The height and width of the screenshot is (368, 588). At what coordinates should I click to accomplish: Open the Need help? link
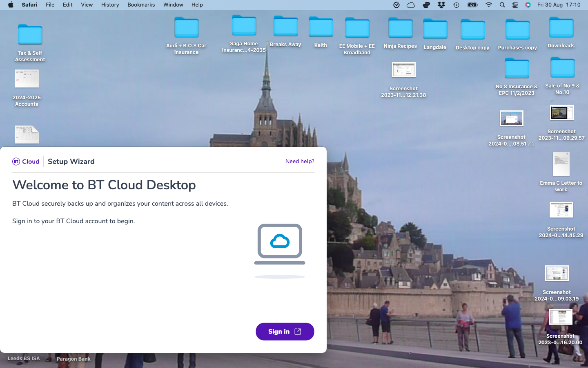300,162
